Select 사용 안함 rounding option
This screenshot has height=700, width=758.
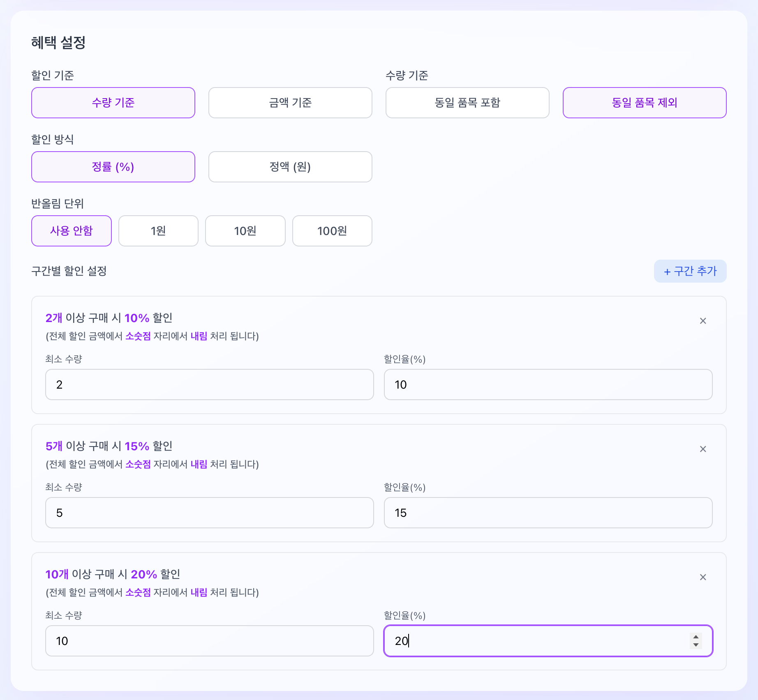pos(71,231)
